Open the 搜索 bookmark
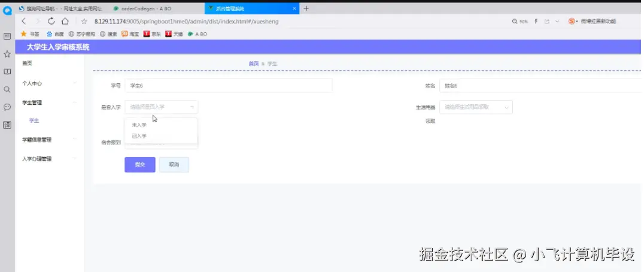The width and height of the screenshot is (644, 272). [108, 34]
